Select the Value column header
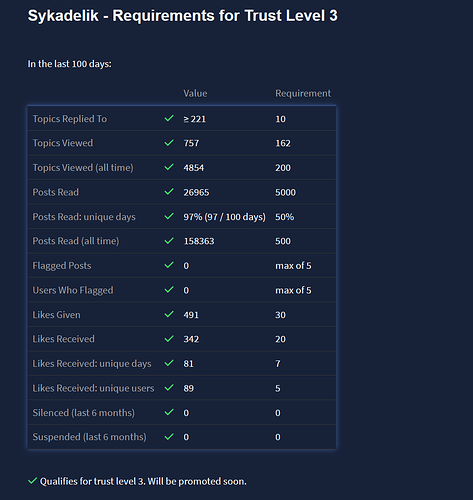473x500 pixels. (x=195, y=93)
